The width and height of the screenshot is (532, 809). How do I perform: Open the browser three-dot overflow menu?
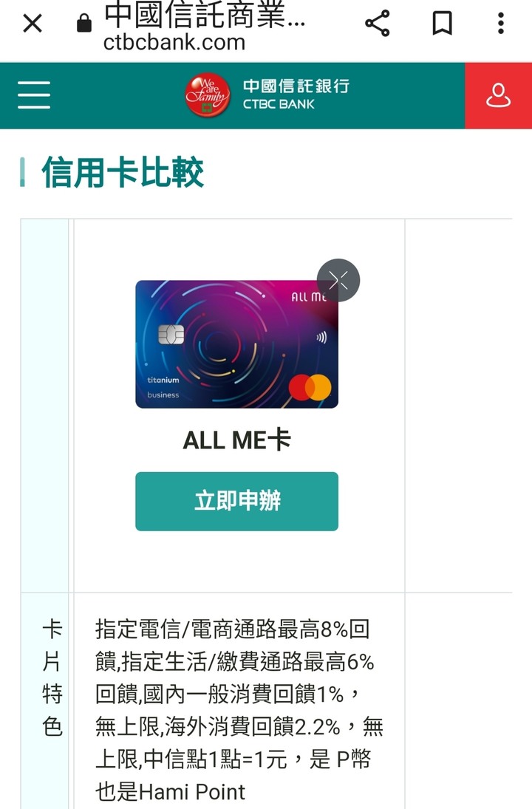[500, 23]
